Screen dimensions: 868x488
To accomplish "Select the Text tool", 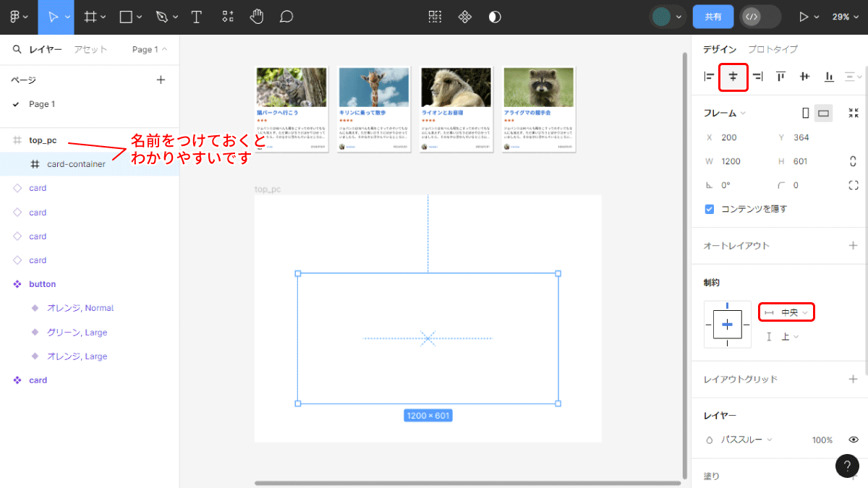I will [197, 17].
